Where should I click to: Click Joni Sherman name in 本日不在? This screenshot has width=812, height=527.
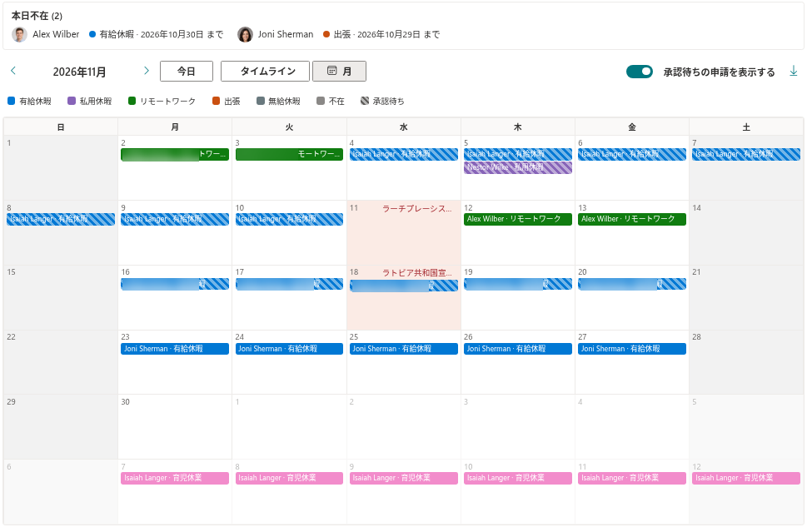click(286, 34)
